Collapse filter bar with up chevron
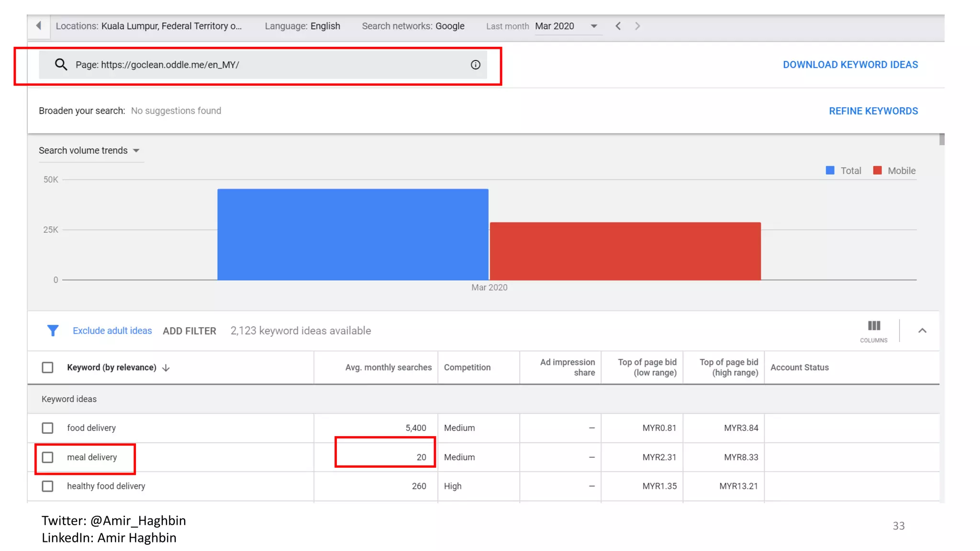 (x=922, y=331)
